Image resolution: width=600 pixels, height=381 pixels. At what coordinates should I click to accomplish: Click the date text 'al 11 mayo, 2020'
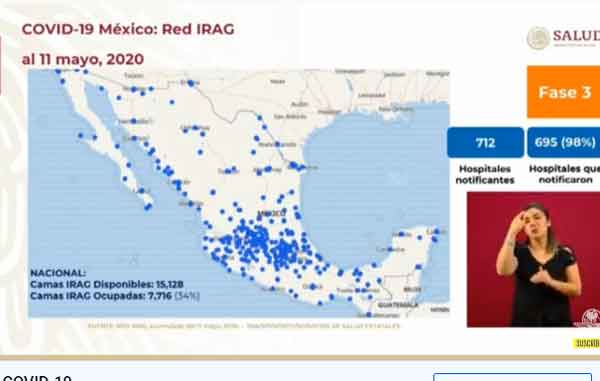pos(83,59)
